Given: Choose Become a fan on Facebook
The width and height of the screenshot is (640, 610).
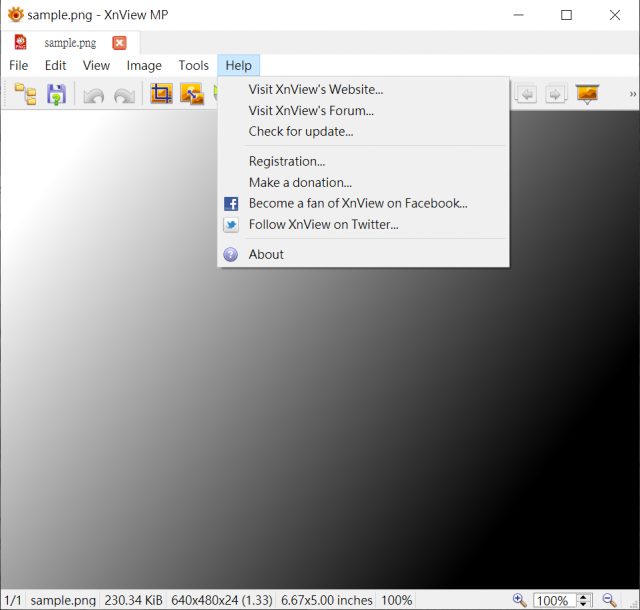Looking at the screenshot, I should pos(363,203).
